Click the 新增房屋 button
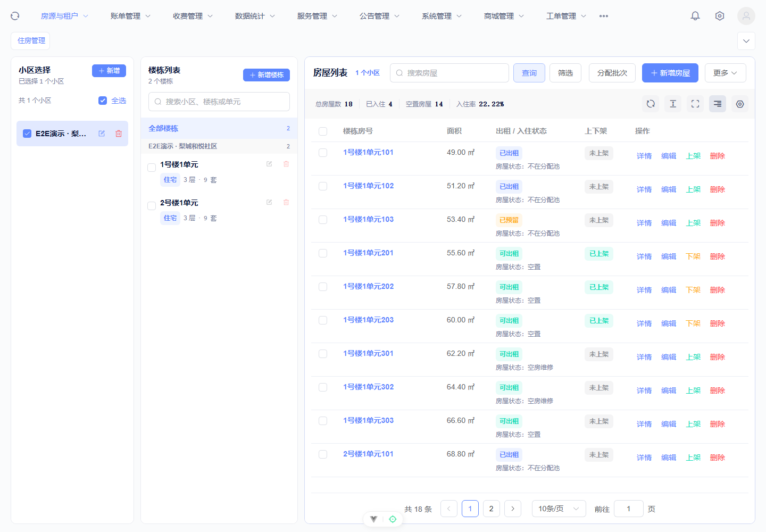The height and width of the screenshot is (532, 766). click(670, 73)
